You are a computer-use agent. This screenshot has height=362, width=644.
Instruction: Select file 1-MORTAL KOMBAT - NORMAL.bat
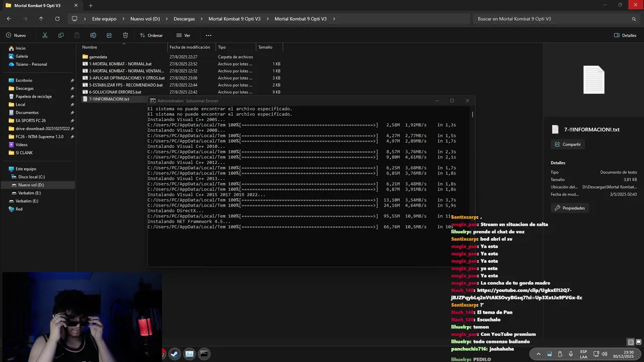click(x=120, y=64)
